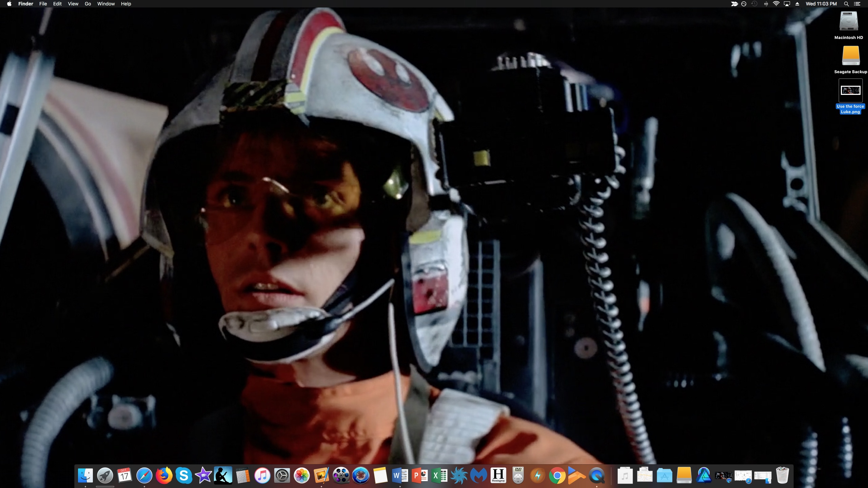This screenshot has width=868, height=488.
Task: Open the Kindle reader app in Dock
Action: tap(223, 475)
